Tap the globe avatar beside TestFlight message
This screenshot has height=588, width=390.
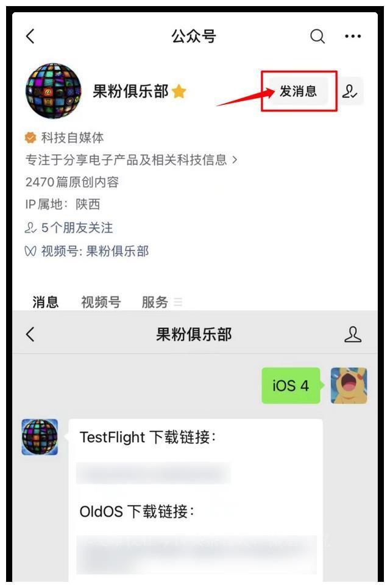pyautogui.click(x=40, y=437)
